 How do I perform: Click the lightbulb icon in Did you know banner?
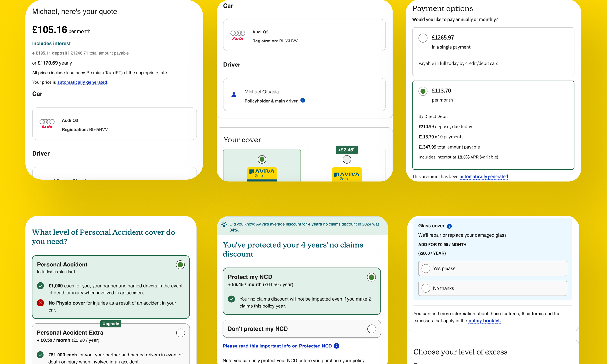click(x=224, y=224)
